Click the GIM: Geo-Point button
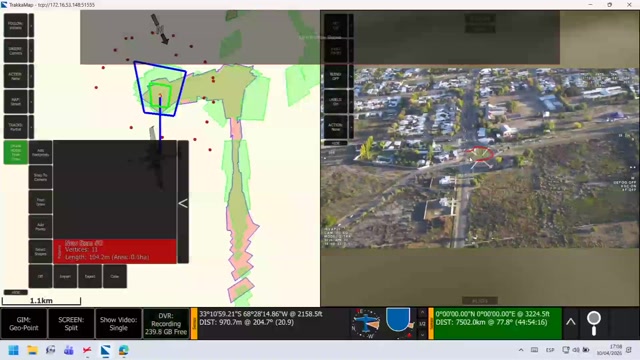 coord(24,324)
